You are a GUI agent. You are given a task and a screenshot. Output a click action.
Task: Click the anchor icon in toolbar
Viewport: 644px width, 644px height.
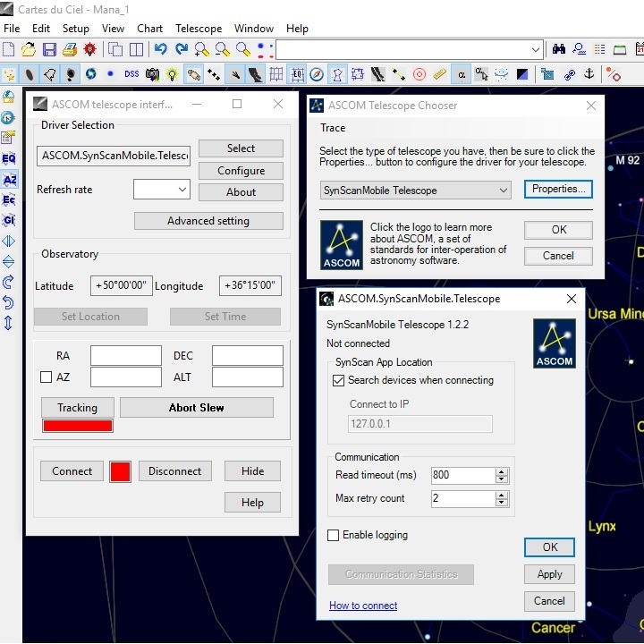pos(589,74)
